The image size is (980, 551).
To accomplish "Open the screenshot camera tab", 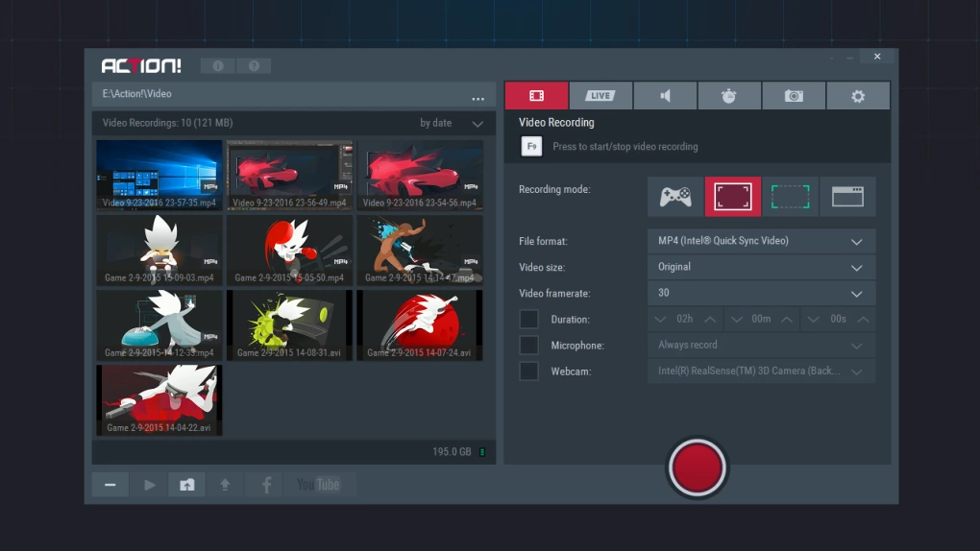I will [x=794, y=96].
